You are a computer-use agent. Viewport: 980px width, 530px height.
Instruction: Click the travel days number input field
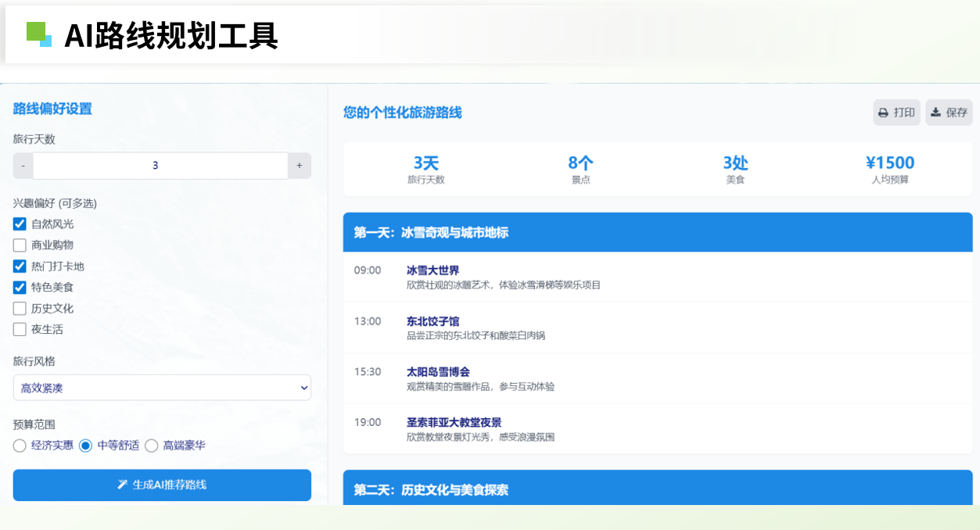tap(155, 165)
